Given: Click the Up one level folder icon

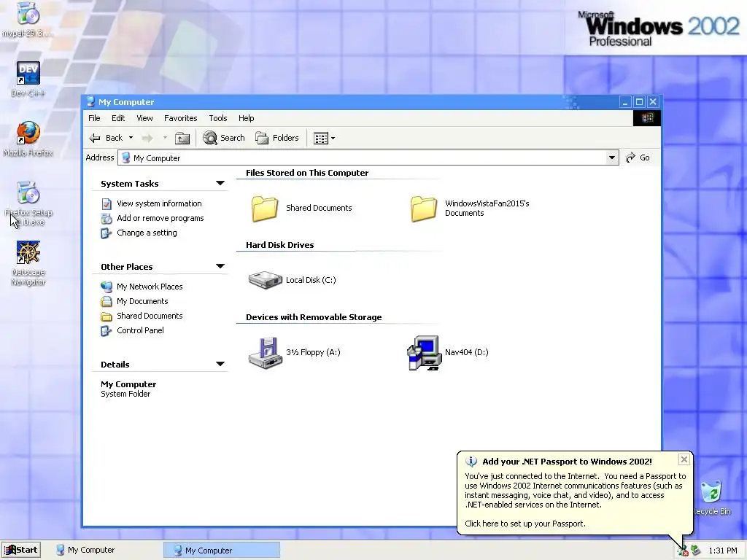Looking at the screenshot, I should click(182, 138).
